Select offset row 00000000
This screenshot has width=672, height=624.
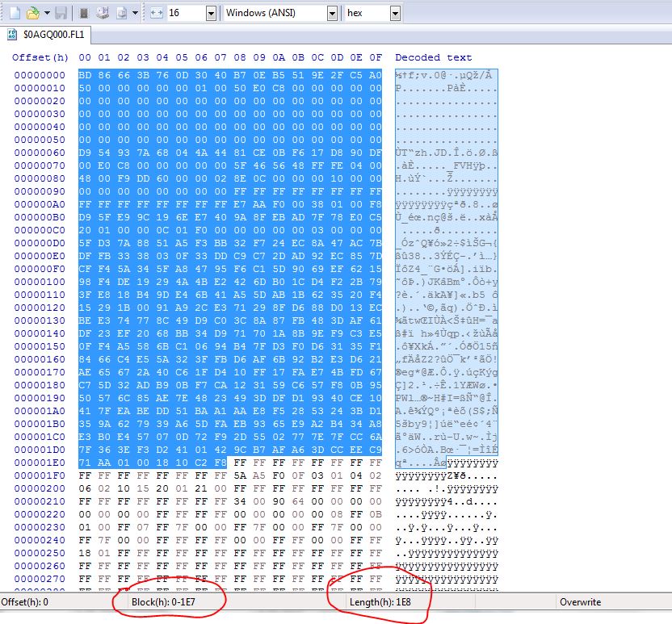(x=40, y=75)
